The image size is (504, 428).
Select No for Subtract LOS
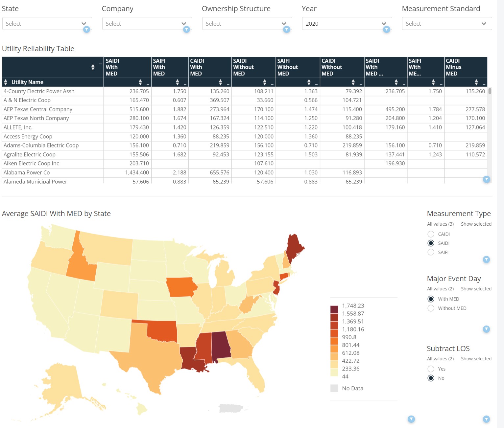[x=431, y=378]
